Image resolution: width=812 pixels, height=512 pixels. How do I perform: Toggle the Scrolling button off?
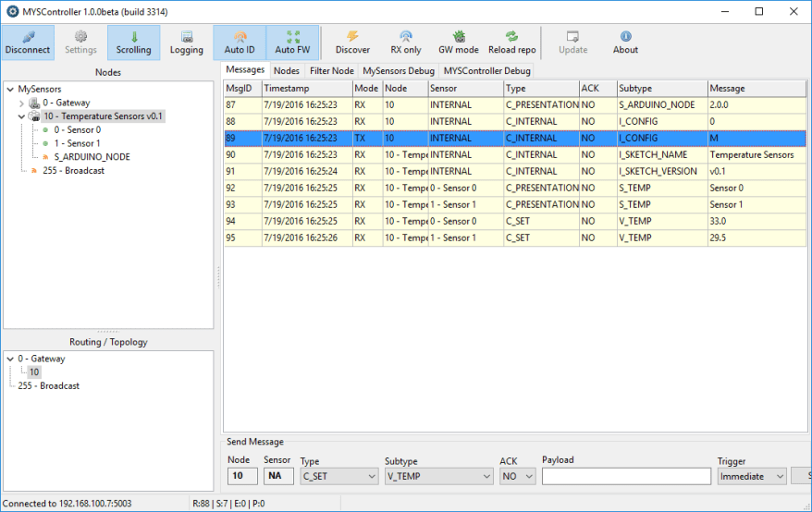(133, 43)
